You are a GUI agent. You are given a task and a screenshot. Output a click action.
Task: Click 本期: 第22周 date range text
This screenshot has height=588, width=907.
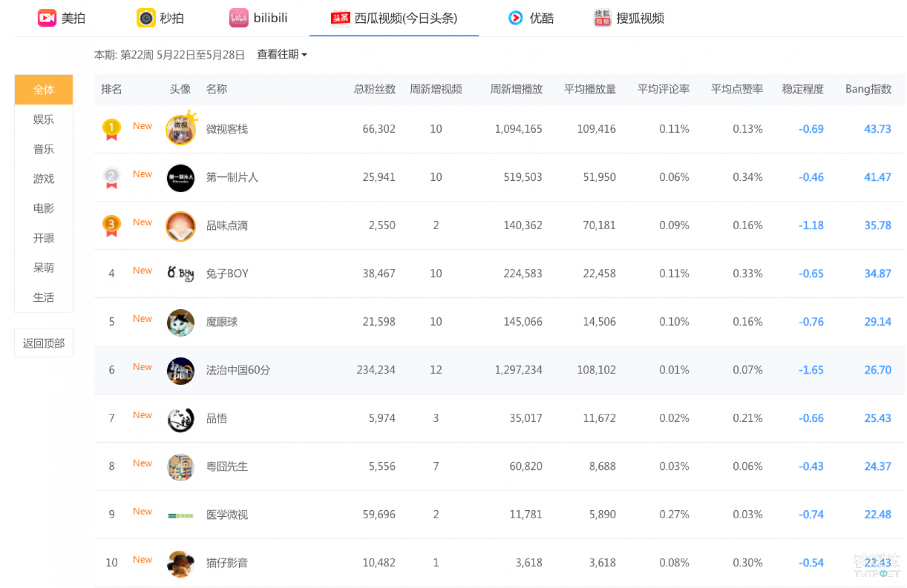point(169,55)
